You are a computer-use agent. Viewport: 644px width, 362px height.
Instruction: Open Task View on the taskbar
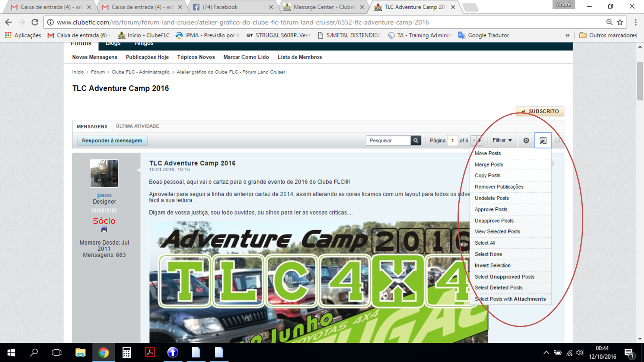pos(56,352)
